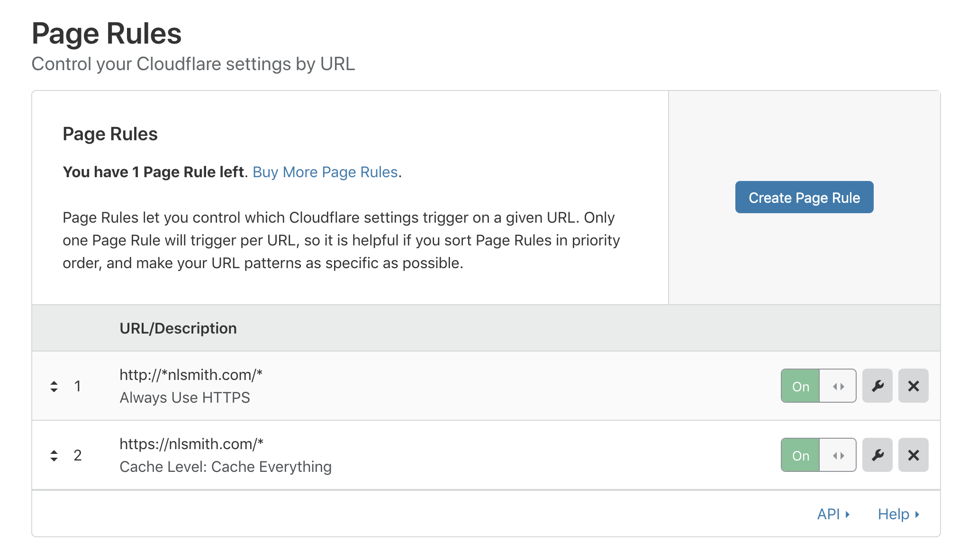Viewport: 977px width, 560px height.
Task: Click the Create Page Rule button
Action: pos(804,198)
